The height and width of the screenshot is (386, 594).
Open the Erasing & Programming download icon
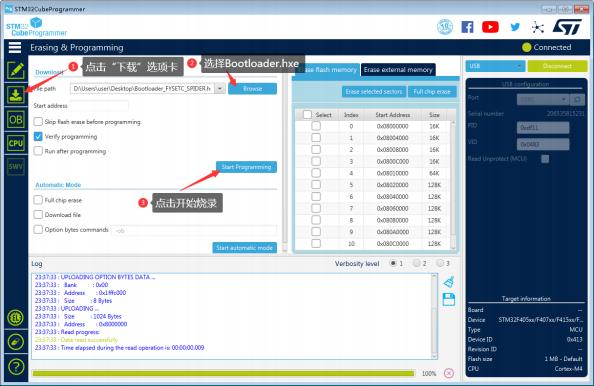[16, 94]
